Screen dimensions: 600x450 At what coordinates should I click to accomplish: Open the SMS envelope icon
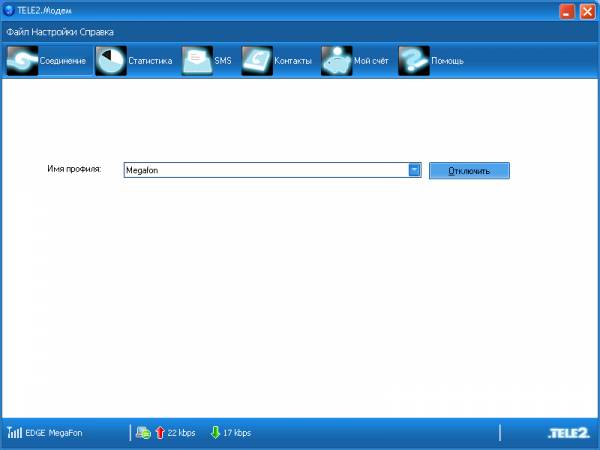(x=197, y=60)
